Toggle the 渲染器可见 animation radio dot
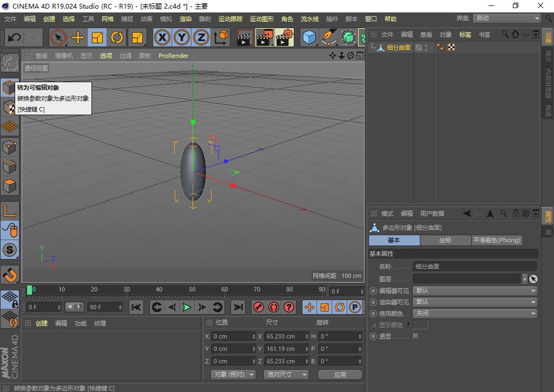The width and height of the screenshot is (554, 392). click(x=373, y=302)
